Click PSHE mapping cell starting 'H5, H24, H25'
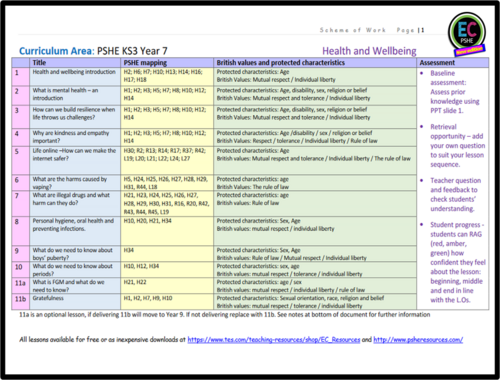The width and height of the screenshot is (500, 380). click(167, 183)
